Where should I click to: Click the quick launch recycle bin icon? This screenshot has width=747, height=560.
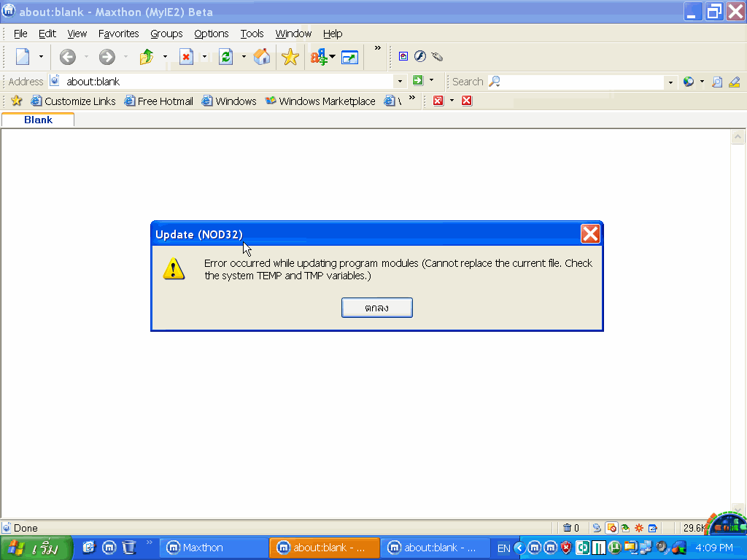[x=129, y=548]
